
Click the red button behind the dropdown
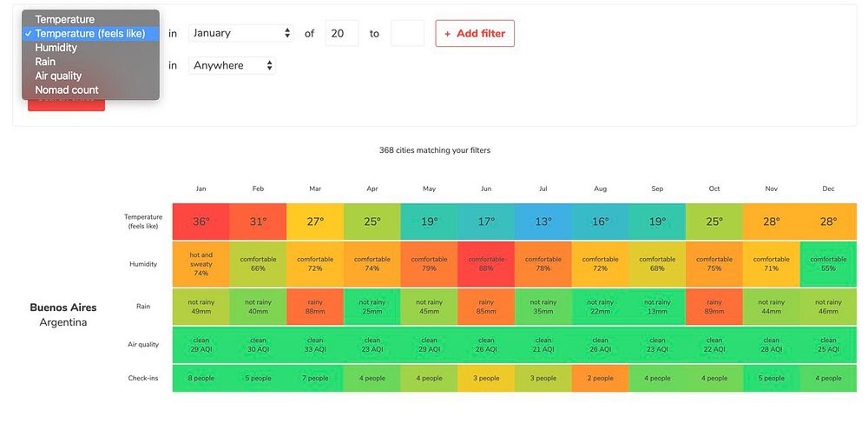pos(67,105)
